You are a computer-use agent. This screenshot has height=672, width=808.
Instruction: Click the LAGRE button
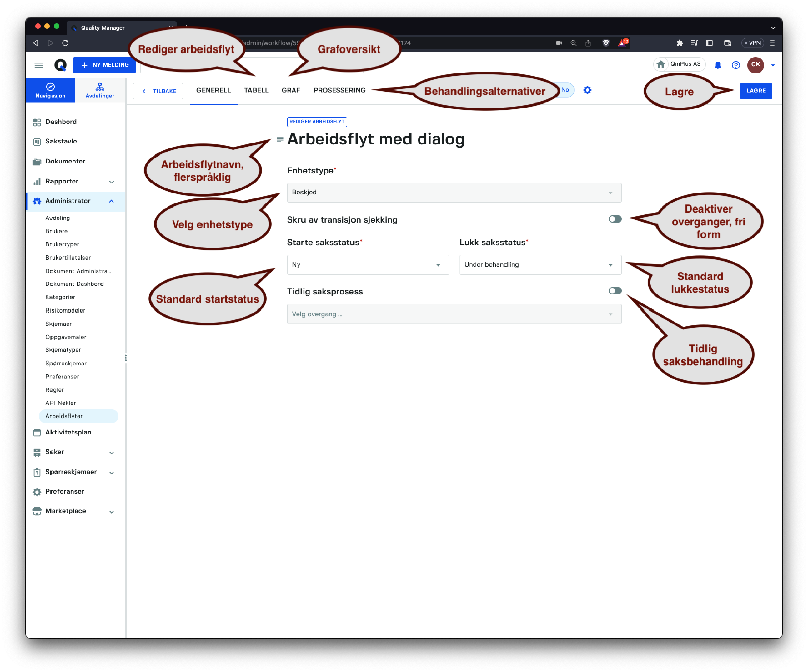755,91
